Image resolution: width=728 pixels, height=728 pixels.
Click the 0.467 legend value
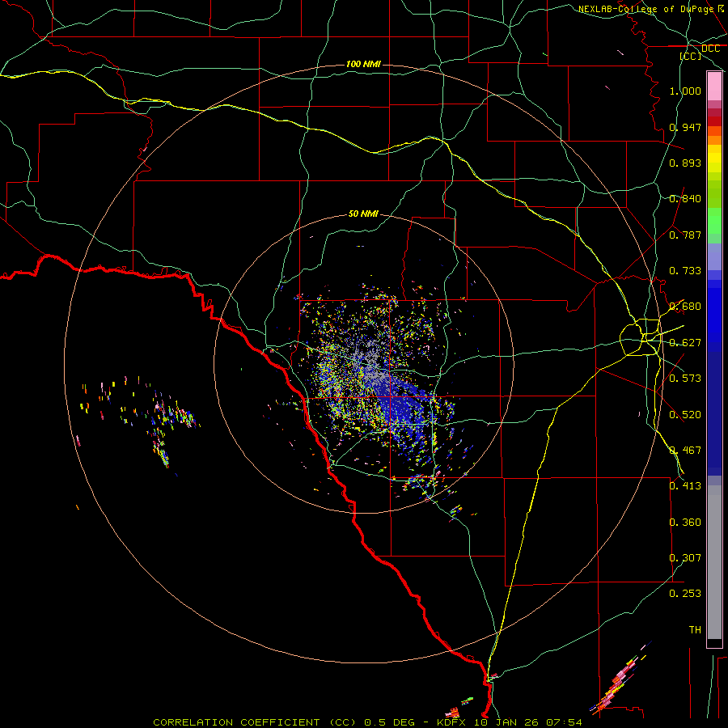coord(685,451)
